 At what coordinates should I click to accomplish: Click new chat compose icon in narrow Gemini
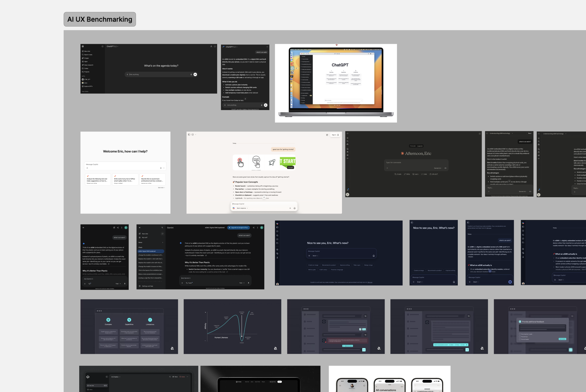click(114, 228)
